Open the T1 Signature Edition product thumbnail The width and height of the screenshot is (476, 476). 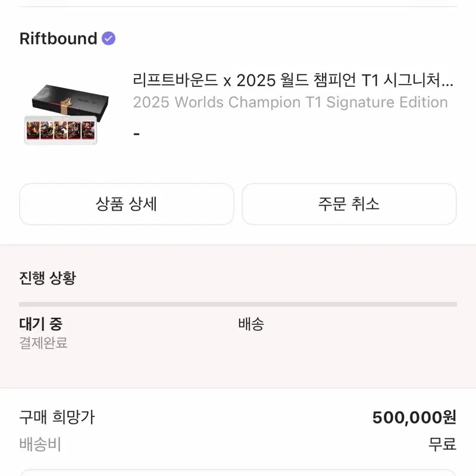(66, 114)
